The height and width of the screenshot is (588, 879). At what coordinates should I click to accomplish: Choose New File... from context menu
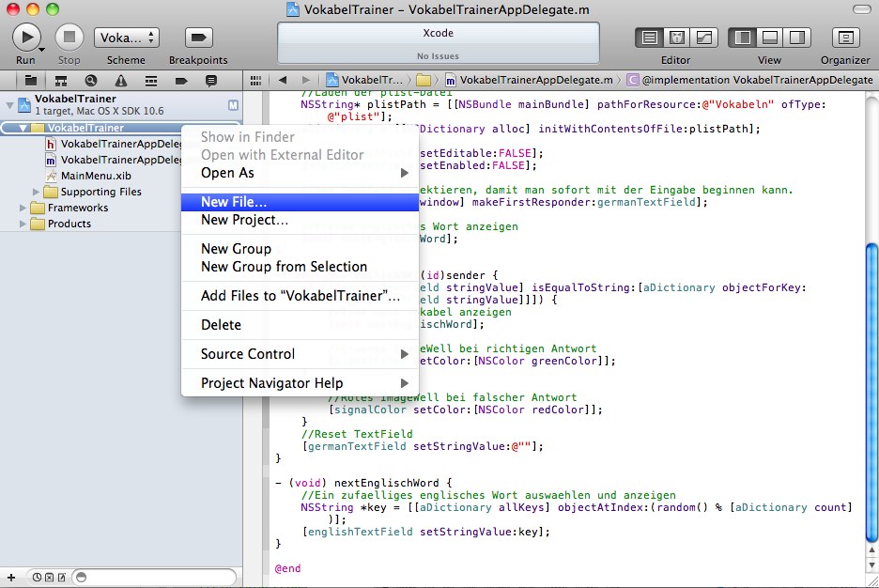coord(234,201)
